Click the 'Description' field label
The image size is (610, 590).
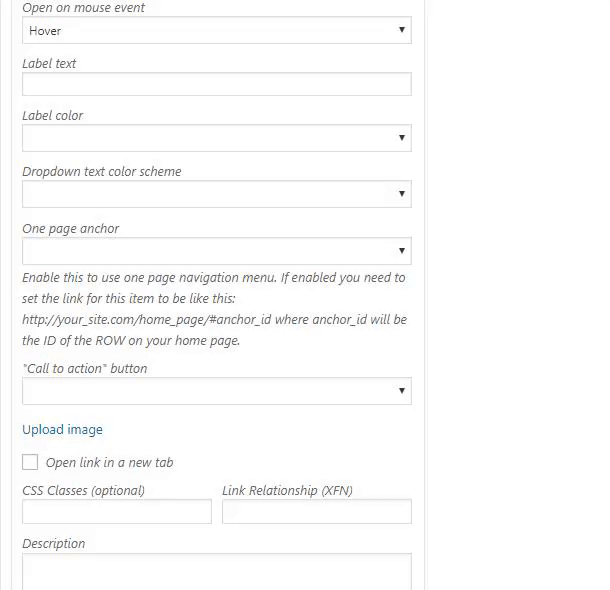(53, 544)
